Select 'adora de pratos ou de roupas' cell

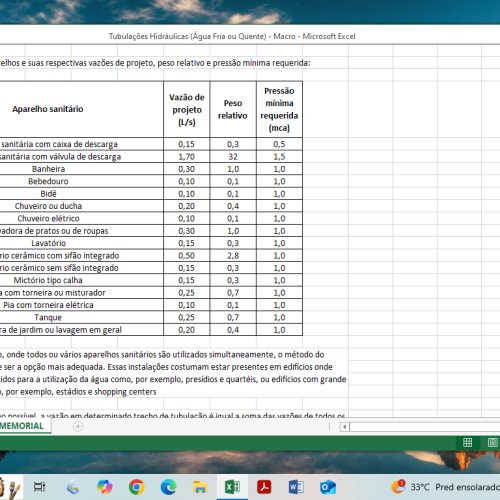[82, 231]
